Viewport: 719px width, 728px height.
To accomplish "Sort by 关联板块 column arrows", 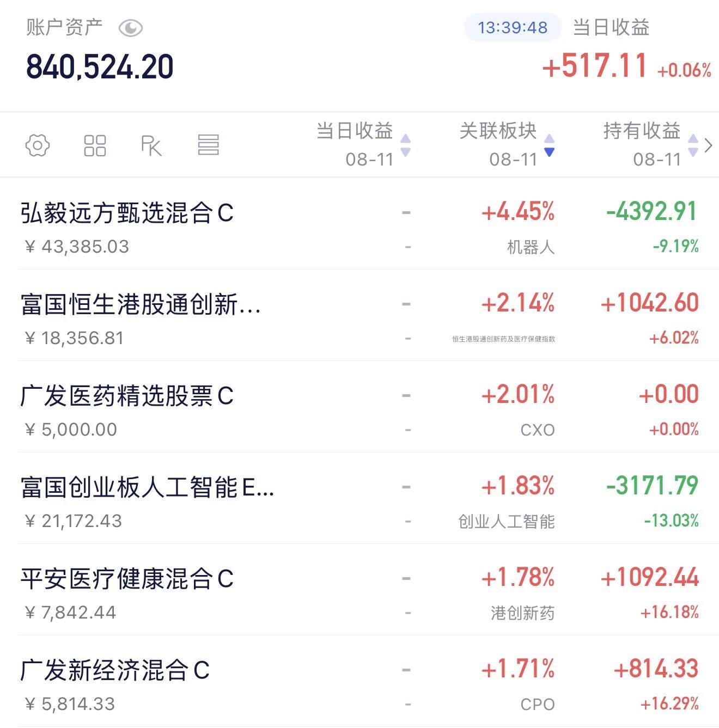I will pos(549,145).
